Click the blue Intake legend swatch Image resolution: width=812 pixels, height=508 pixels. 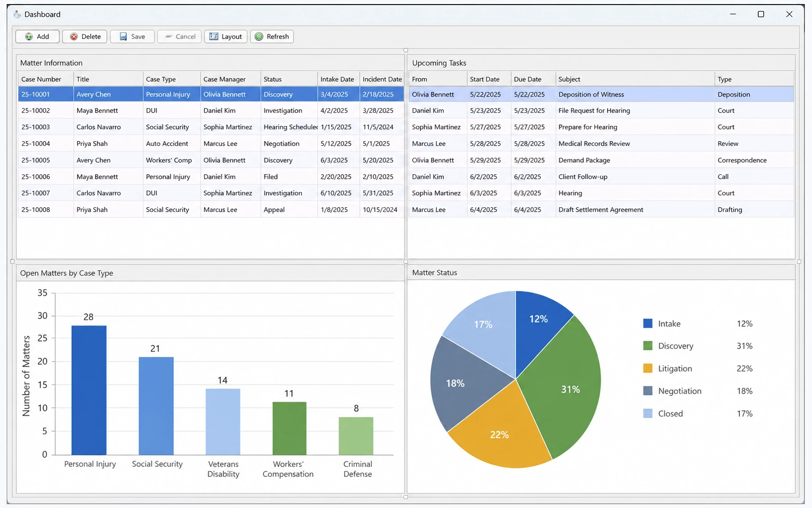pyautogui.click(x=648, y=324)
